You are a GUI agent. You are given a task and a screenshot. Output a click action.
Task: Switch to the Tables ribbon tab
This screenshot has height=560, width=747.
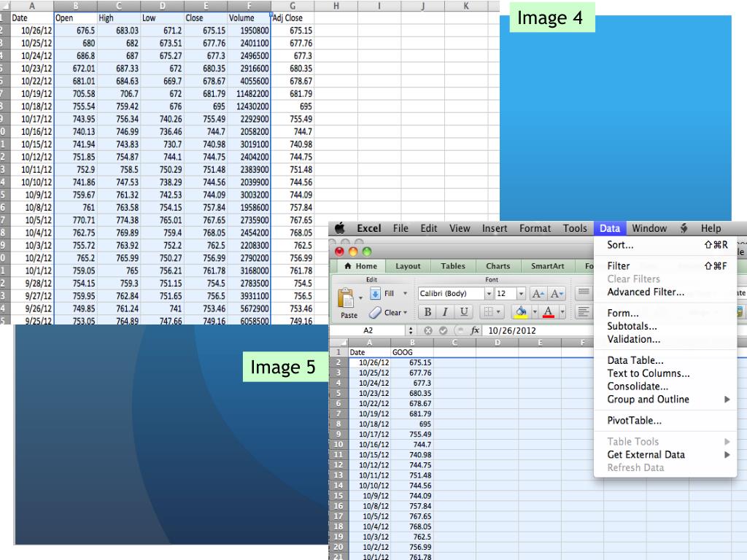tap(452, 266)
